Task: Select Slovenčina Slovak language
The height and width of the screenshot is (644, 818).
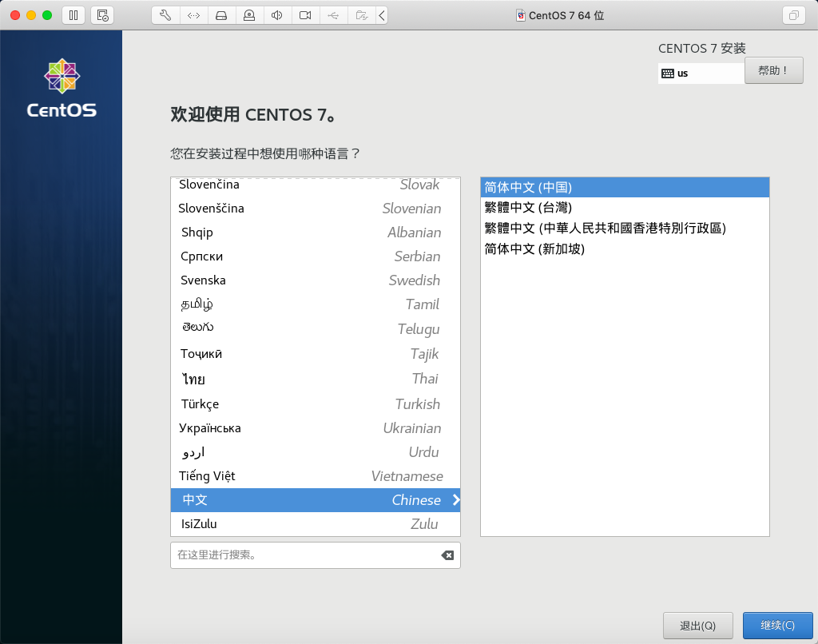Action: (315, 185)
